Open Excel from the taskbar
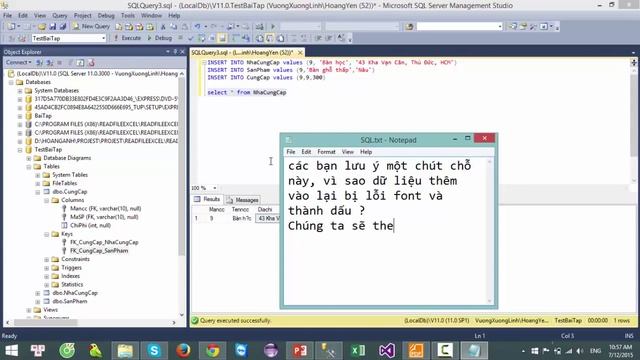The width and height of the screenshot is (640, 360). point(358,350)
